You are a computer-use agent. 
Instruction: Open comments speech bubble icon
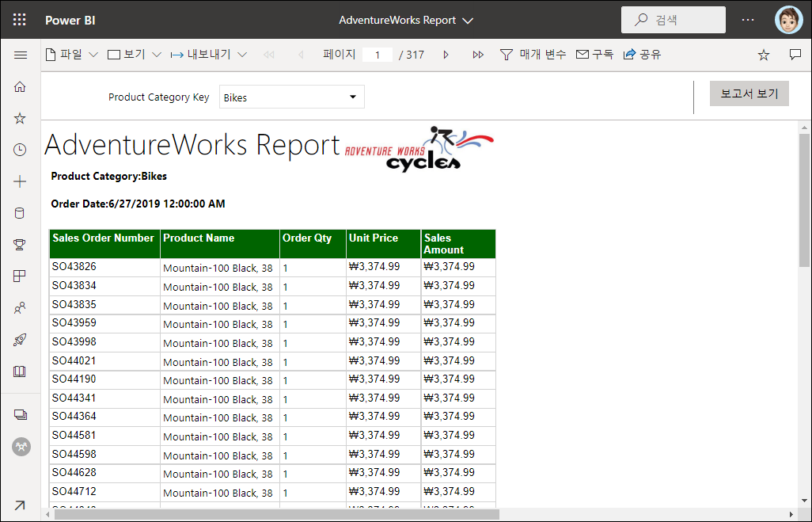tap(795, 55)
